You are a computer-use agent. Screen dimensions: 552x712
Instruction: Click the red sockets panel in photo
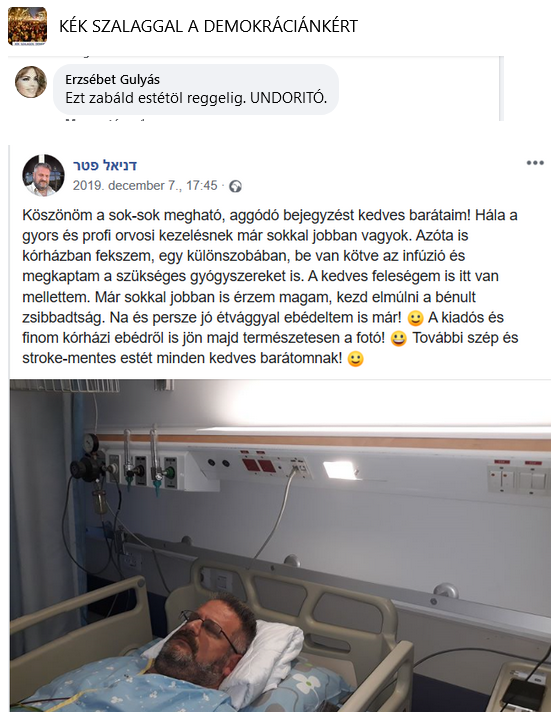[259, 465]
